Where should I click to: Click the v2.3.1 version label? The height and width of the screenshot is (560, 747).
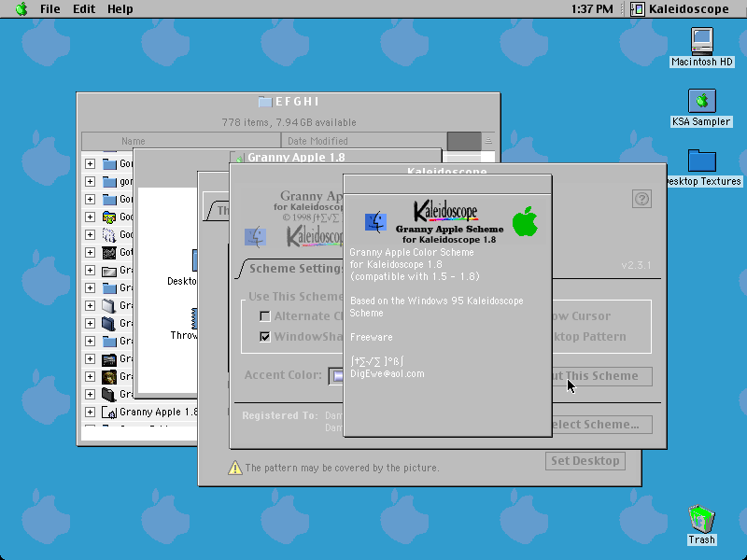click(636, 265)
